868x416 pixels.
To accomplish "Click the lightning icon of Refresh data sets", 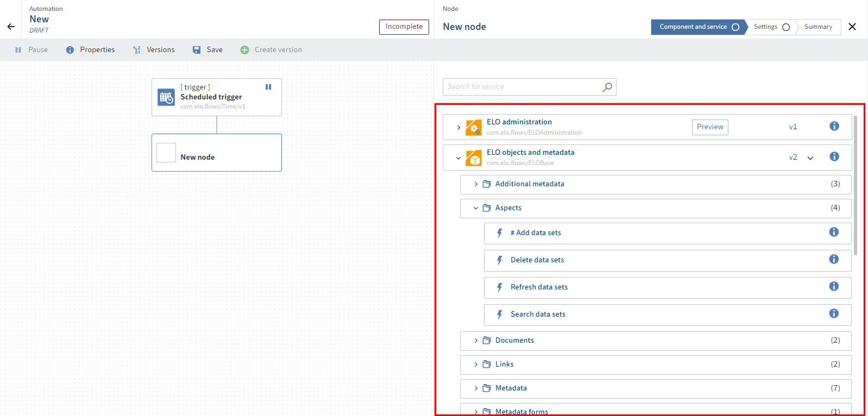I will 500,287.
